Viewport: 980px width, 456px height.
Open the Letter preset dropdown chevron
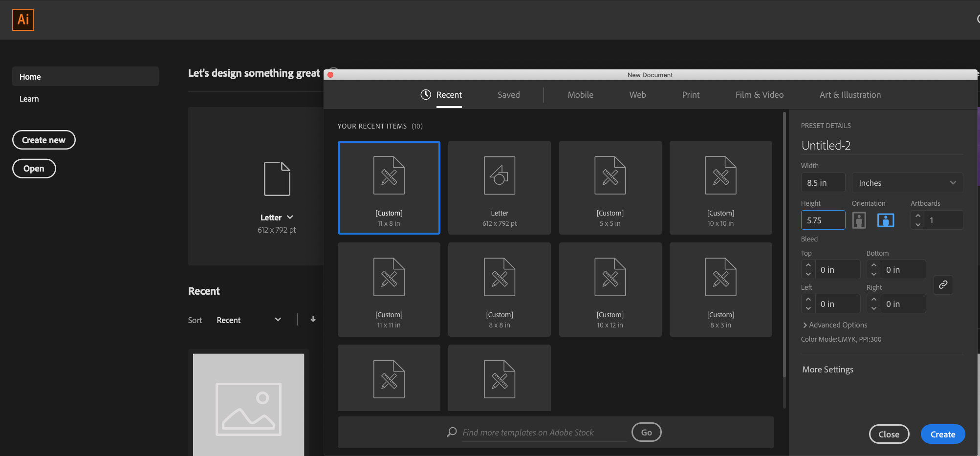click(x=290, y=217)
